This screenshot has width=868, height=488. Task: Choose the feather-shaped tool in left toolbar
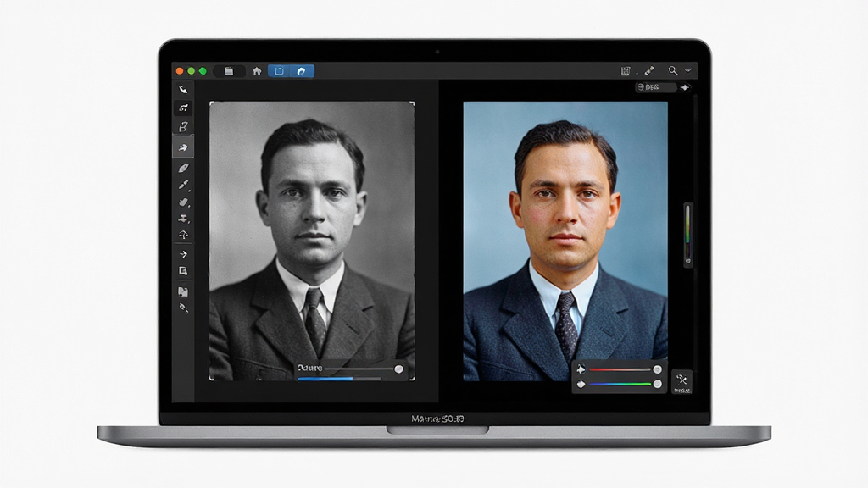183,169
